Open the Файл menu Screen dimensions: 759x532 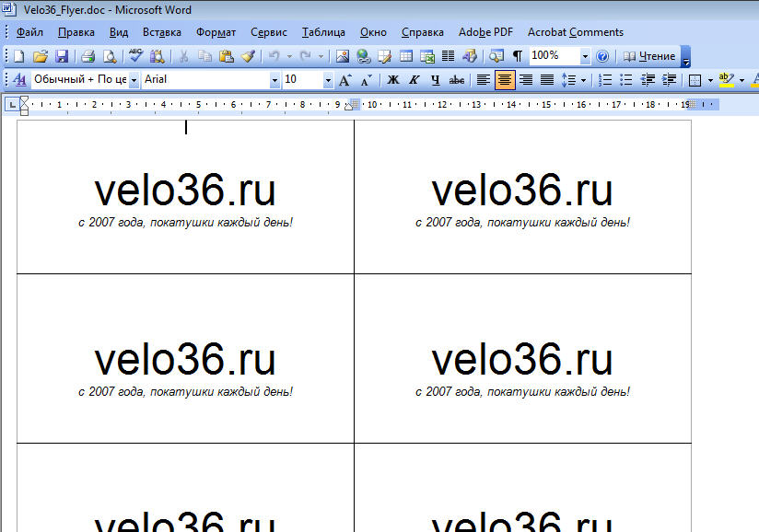point(29,32)
